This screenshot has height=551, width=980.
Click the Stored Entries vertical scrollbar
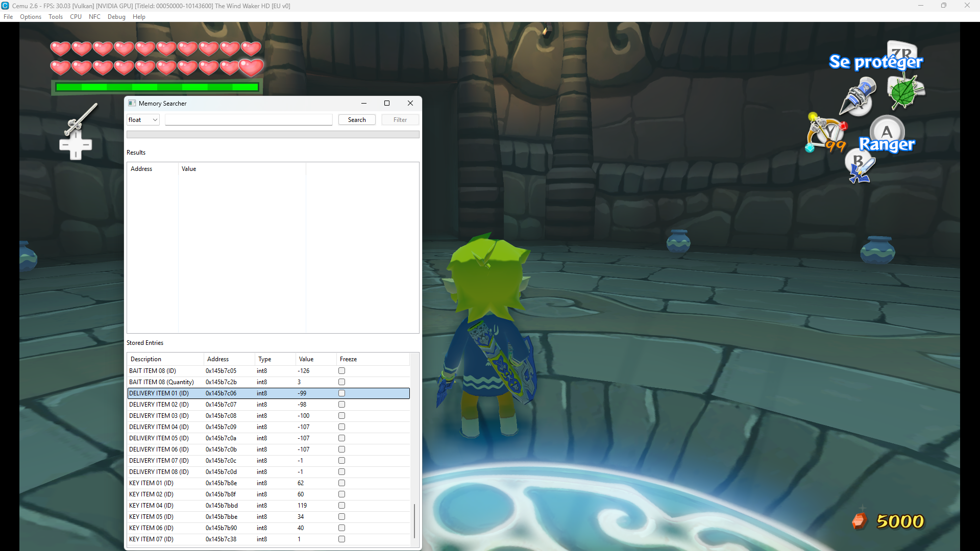click(x=414, y=450)
